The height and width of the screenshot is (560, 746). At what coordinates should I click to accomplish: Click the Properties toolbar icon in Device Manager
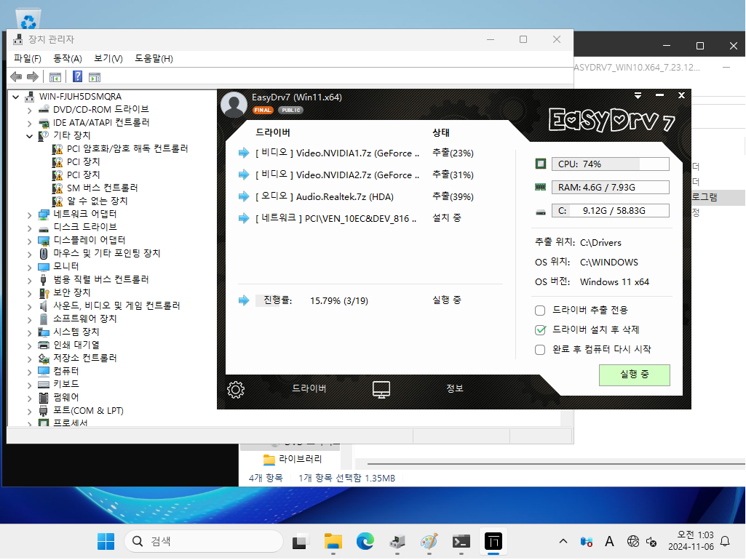tap(55, 77)
